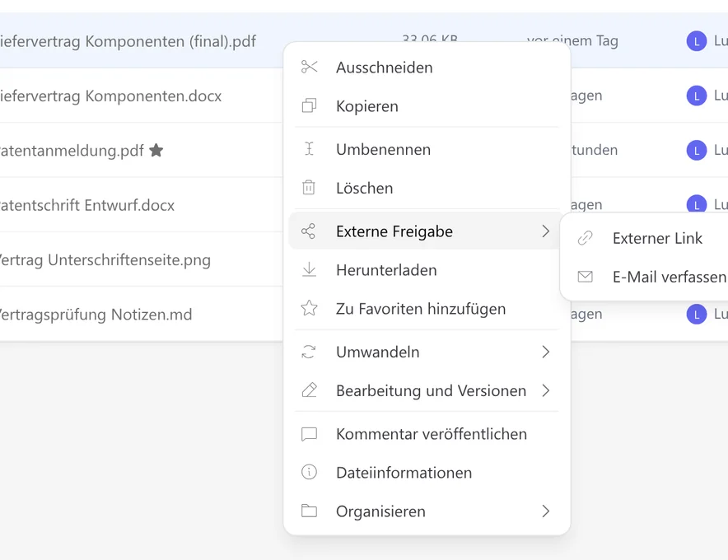This screenshot has width=728, height=560.
Task: Click the speech bubble icon beside Kommentar veröffentlichen
Action: pos(309,434)
